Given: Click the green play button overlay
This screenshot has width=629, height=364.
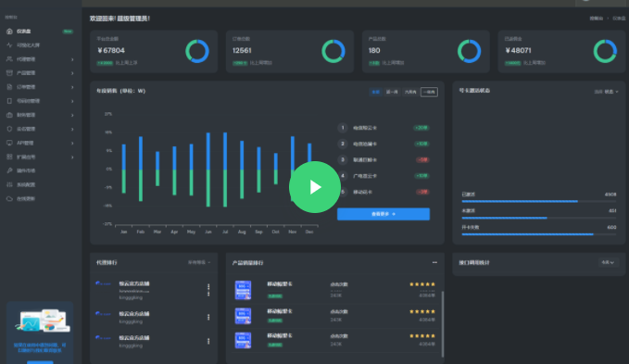Looking at the screenshot, I should tap(315, 187).
